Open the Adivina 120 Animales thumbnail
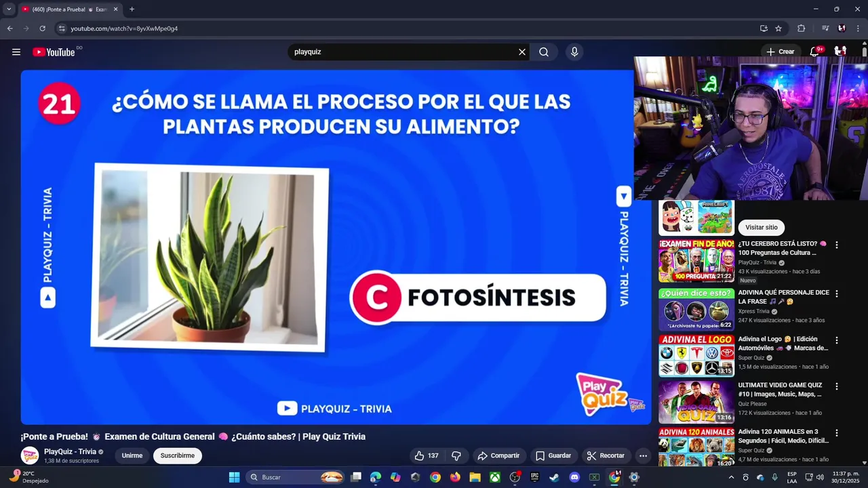868x488 pixels. [696, 447]
